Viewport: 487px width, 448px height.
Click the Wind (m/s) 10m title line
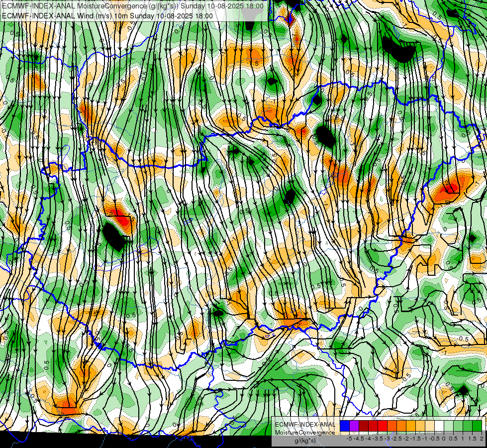coord(107,16)
